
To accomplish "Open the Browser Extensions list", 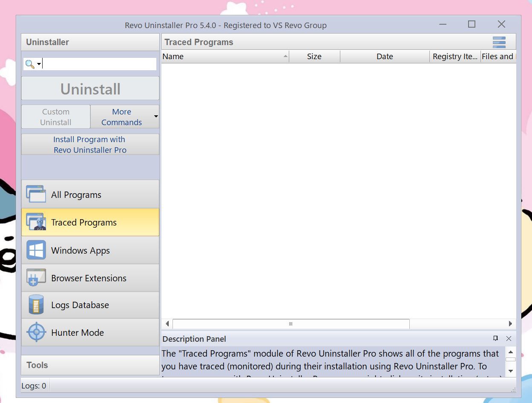I will coord(90,278).
